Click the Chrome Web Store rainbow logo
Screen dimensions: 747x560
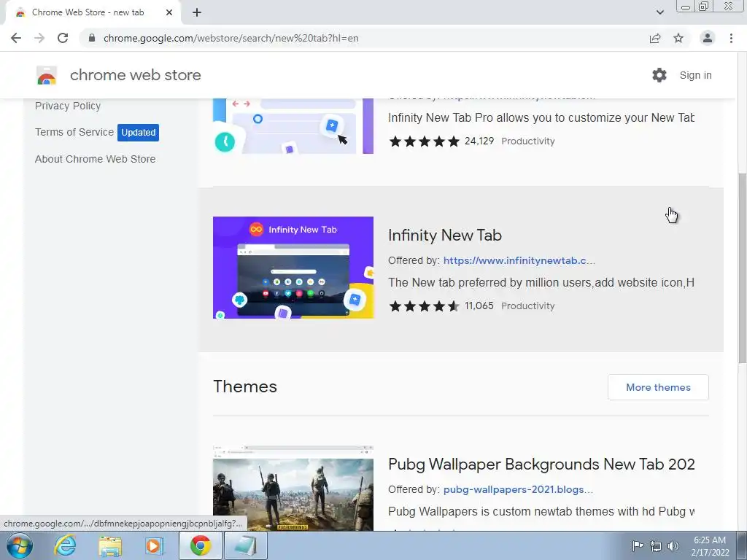pos(47,75)
